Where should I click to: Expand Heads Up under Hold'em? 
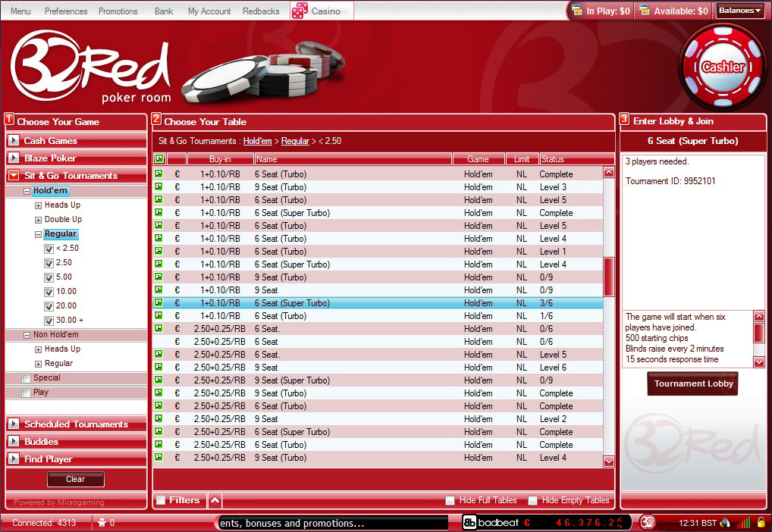38,205
